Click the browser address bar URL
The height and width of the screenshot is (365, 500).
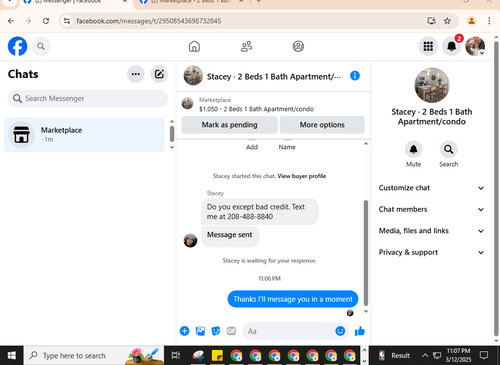coord(149,21)
